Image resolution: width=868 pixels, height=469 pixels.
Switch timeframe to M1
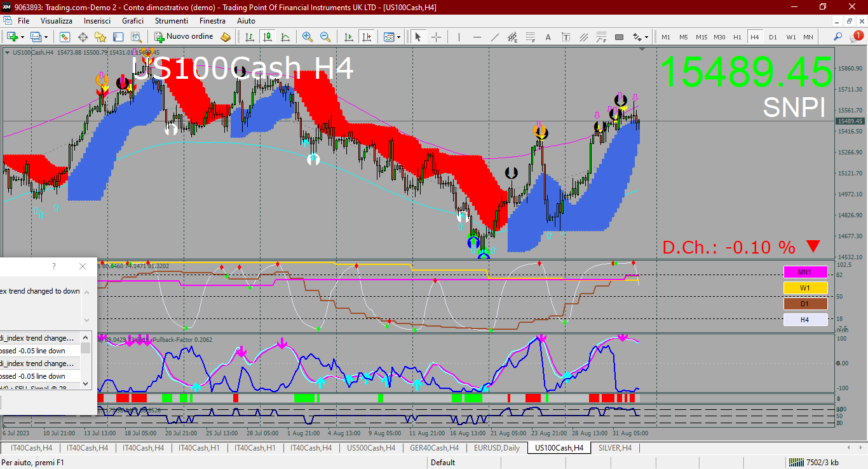pos(666,37)
